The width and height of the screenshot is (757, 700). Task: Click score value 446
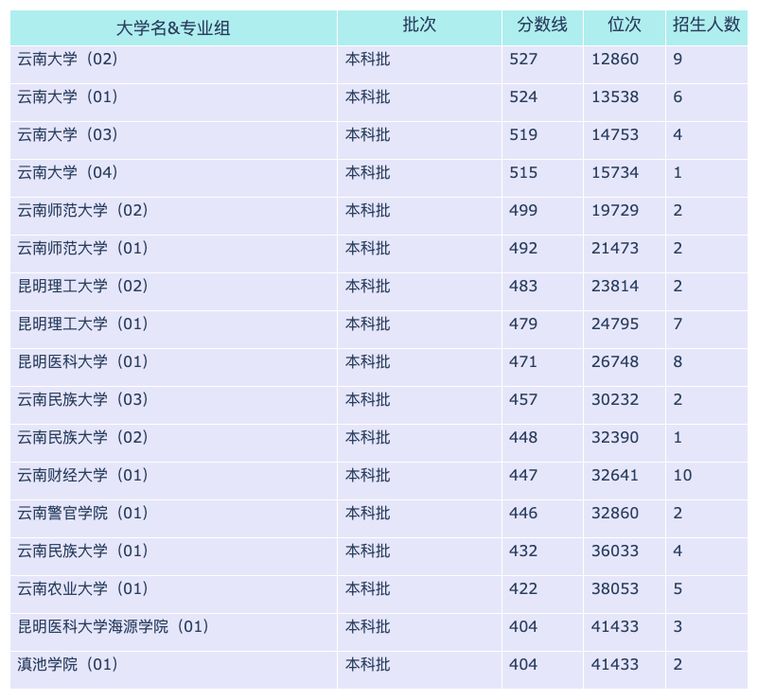(x=523, y=513)
